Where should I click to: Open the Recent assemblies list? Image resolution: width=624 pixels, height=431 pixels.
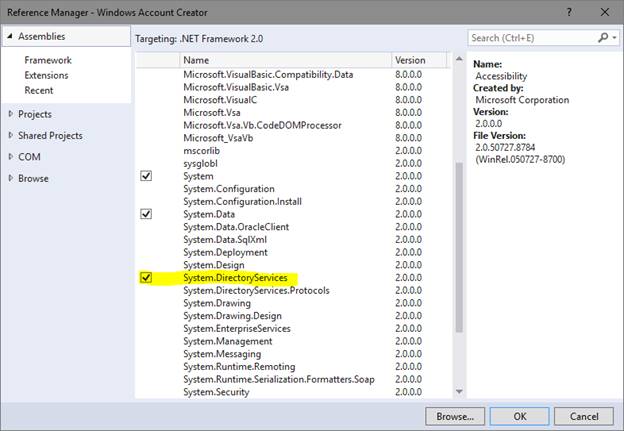click(x=40, y=89)
